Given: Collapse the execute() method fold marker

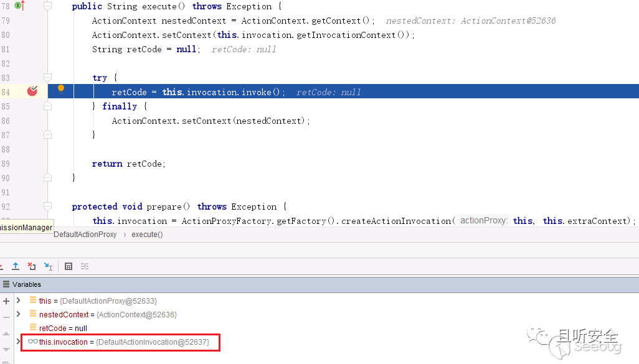Looking at the screenshot, I should point(47,6).
